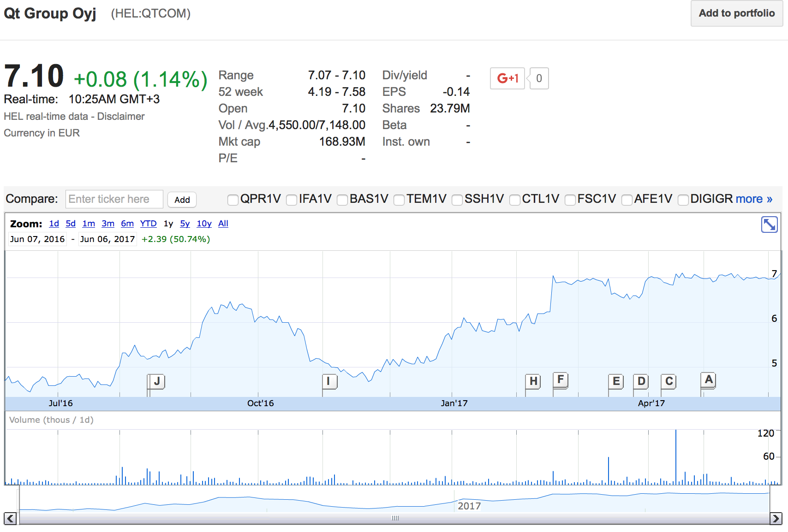Edit the Jun 07, 2016 start date field
This screenshot has width=788, height=532.
click(x=37, y=239)
